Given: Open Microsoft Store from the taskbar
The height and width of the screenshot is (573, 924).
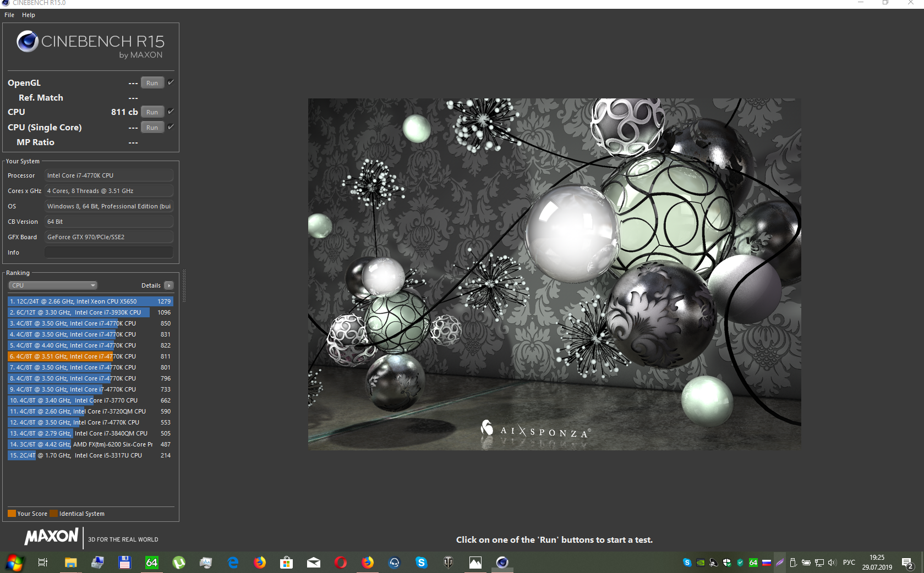Looking at the screenshot, I should pos(286,563).
